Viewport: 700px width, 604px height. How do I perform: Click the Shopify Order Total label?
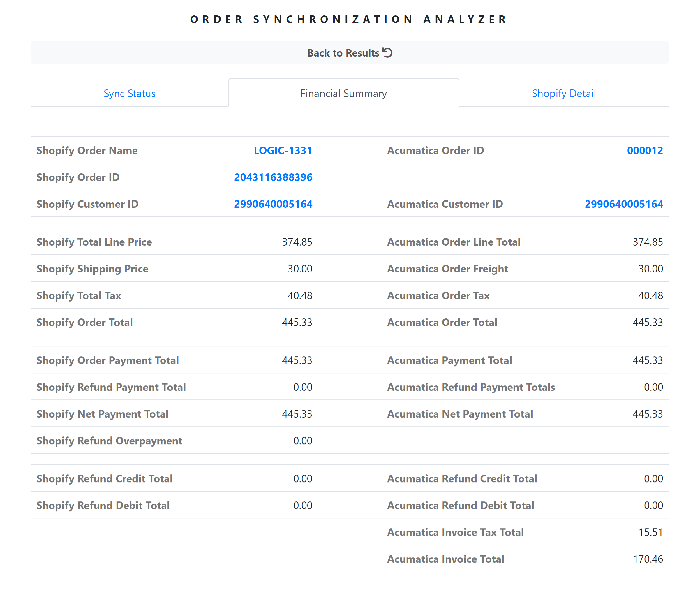click(84, 323)
